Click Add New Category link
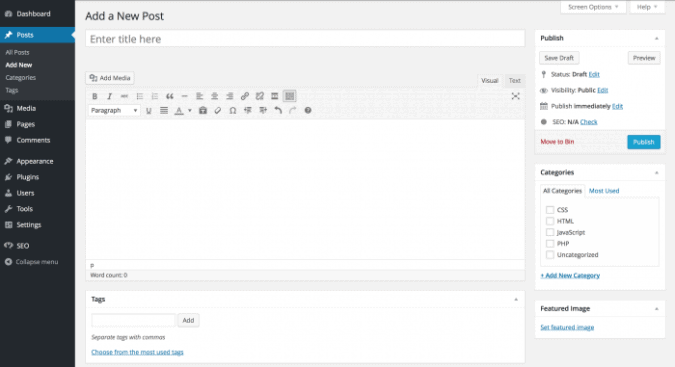This screenshot has height=367, width=675. (x=570, y=275)
